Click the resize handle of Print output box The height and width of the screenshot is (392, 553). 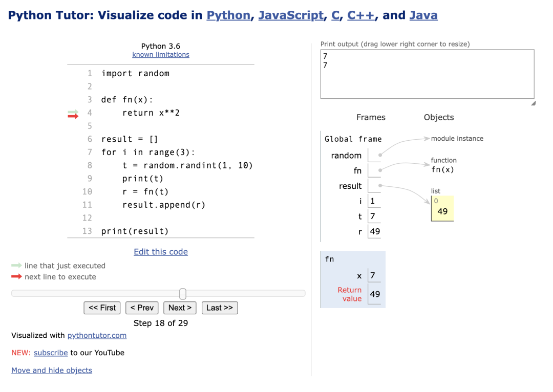point(534,103)
